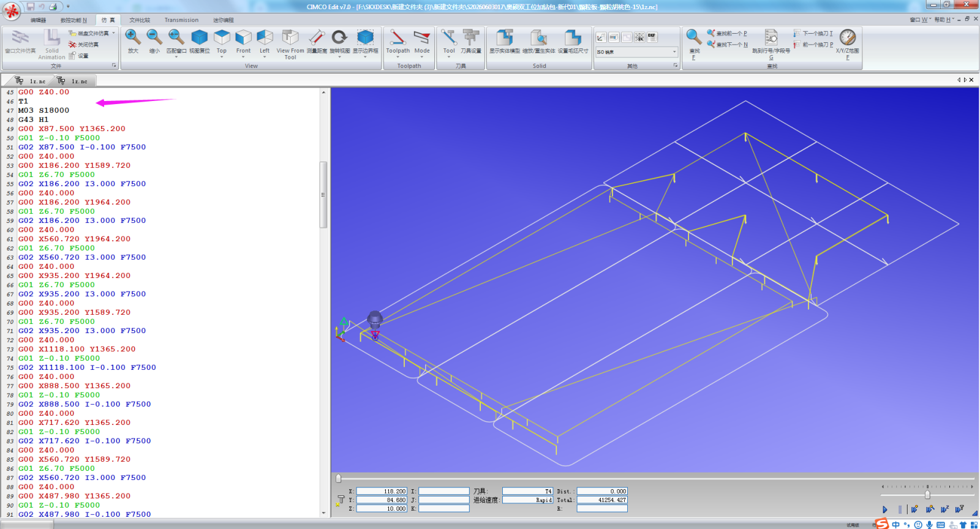This screenshot has width=980, height=529.
Task: Open the 其他 group dialog launcher
Action: tap(676, 66)
